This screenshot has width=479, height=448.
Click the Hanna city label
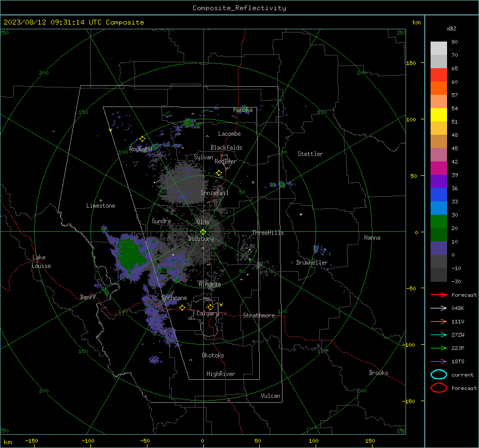(372, 238)
